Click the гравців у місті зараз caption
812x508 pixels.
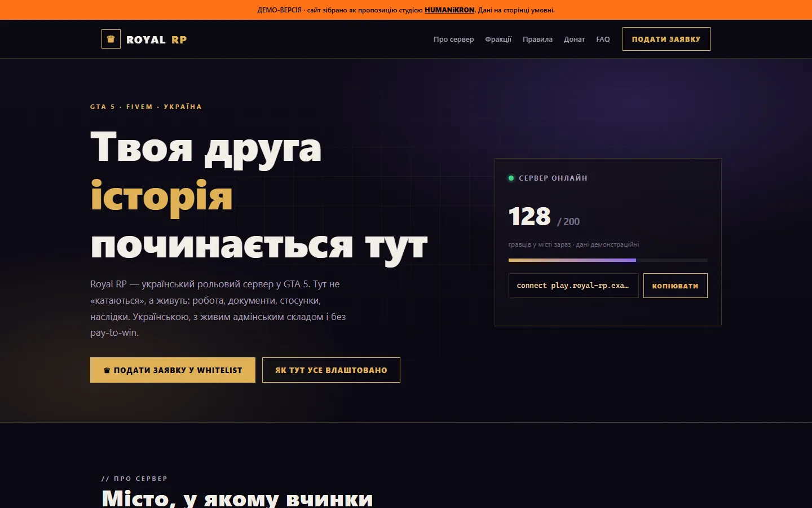[x=573, y=244]
